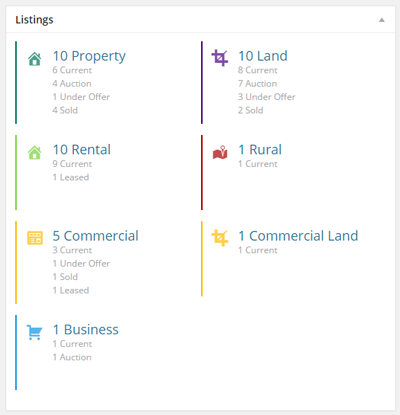View 1 Leased under Rental
This screenshot has width=400, height=415.
(x=71, y=177)
